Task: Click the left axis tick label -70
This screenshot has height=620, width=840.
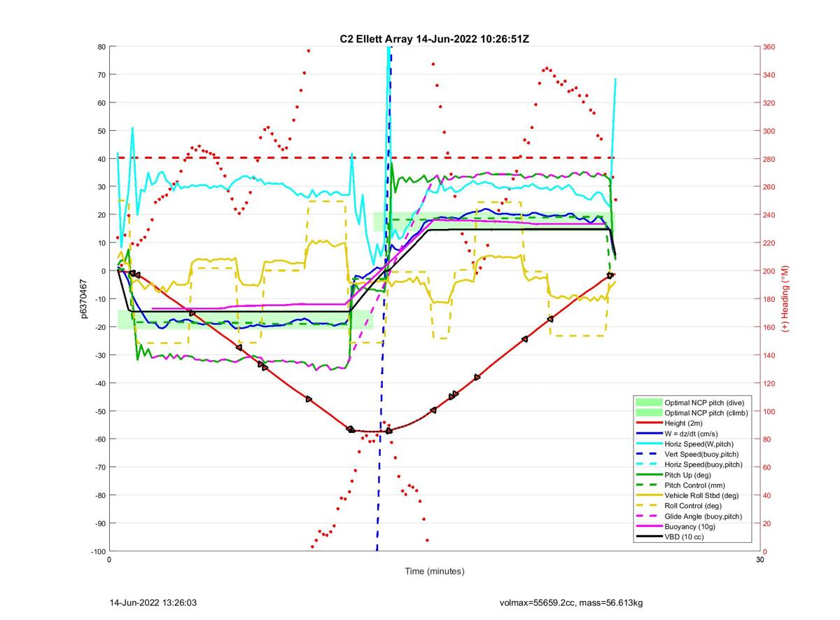Action: tap(99, 467)
